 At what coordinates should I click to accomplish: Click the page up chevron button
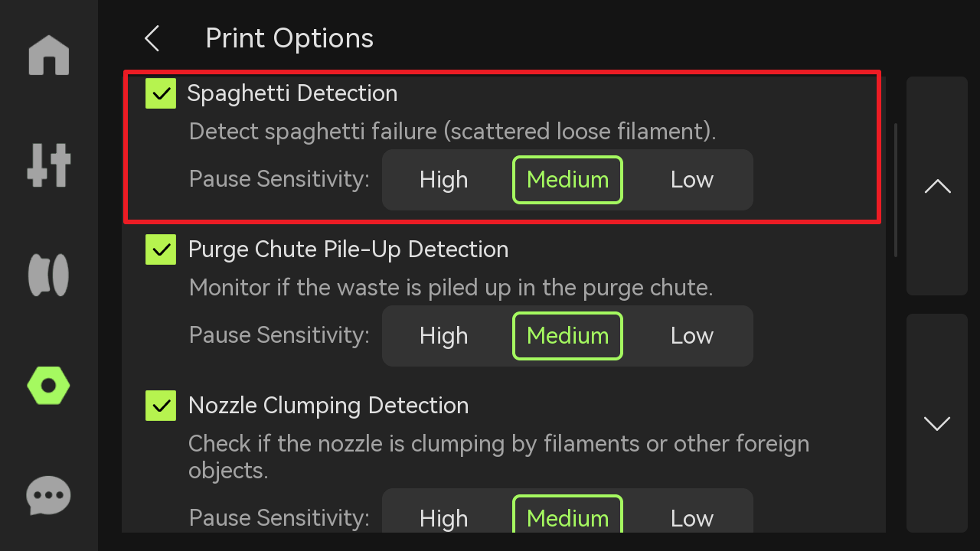937,186
